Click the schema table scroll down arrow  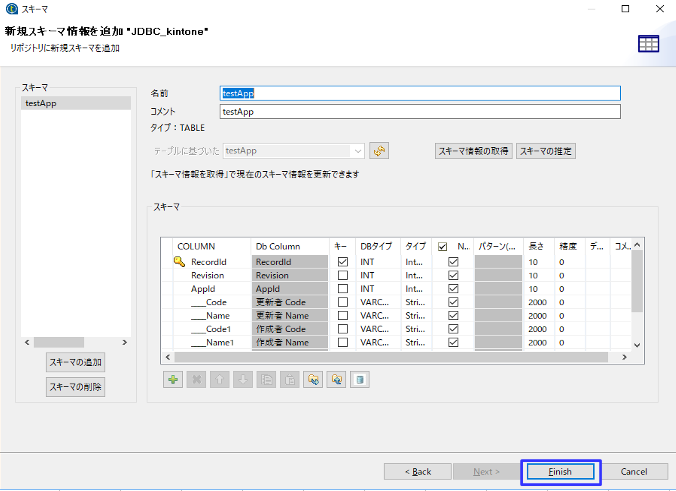637,345
